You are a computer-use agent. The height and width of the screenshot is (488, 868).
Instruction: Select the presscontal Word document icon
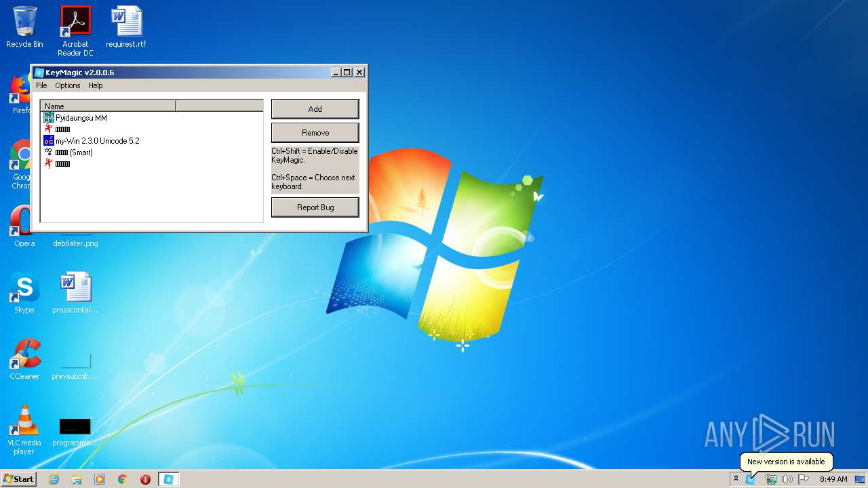75,293
